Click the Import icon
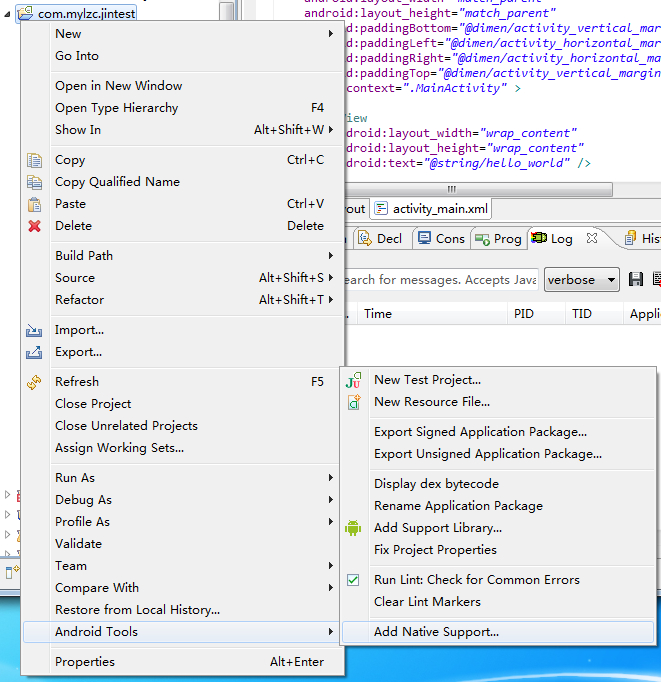The height and width of the screenshot is (682, 661). tap(34, 331)
